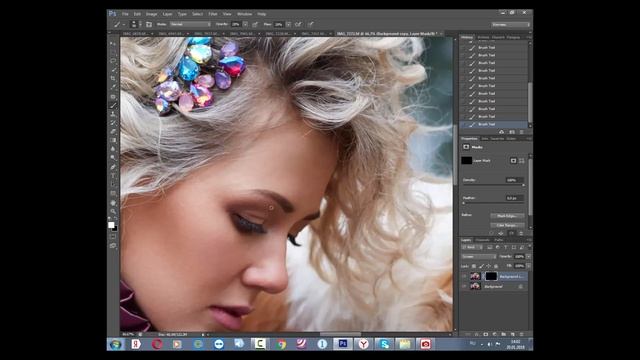Open the layer blend mode dropdown
The image size is (640, 360).
[479, 257]
